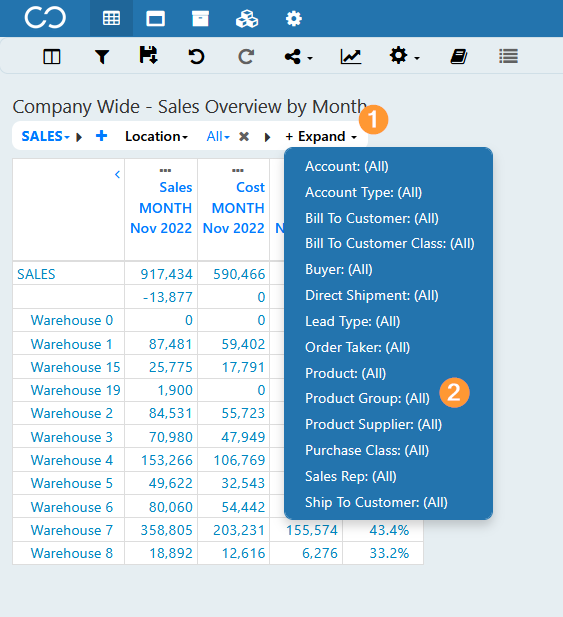Screen dimensions: 563x617
Task: Click the filter funnel icon
Action: [x=102, y=57]
